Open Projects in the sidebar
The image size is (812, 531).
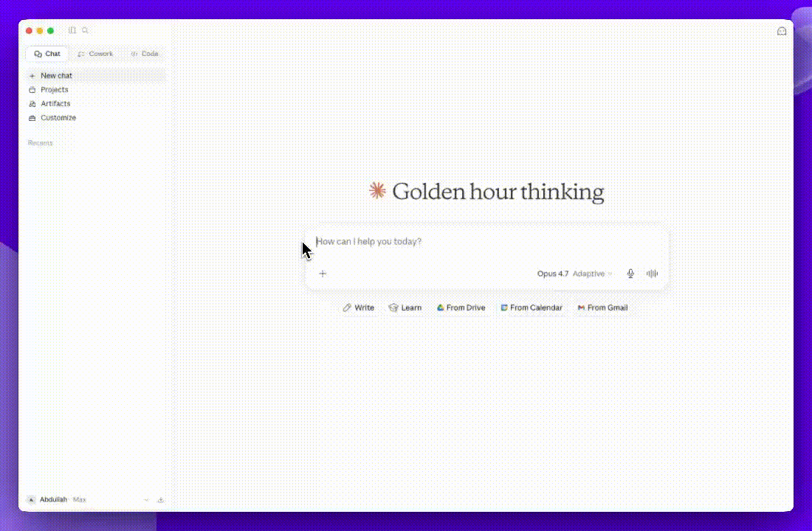click(x=96, y=89)
